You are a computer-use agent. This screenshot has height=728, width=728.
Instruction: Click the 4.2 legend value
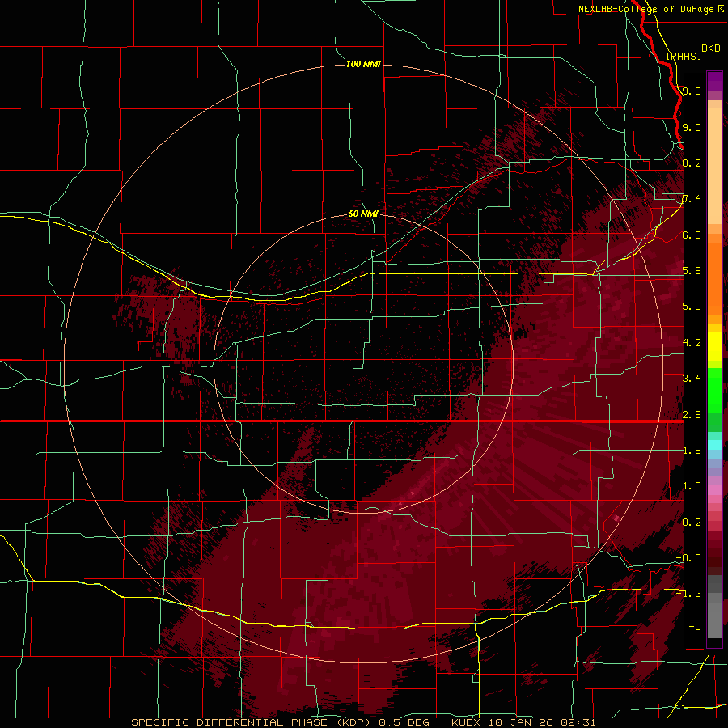(x=692, y=342)
